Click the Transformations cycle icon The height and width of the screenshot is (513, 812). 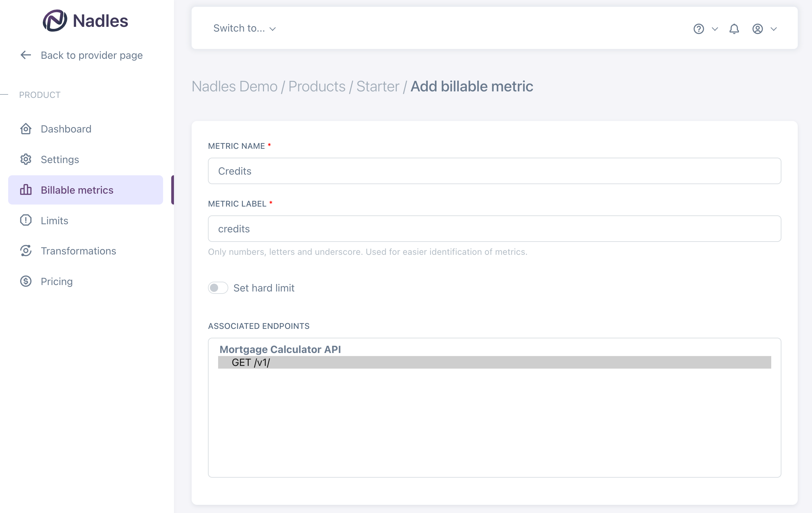click(x=26, y=251)
